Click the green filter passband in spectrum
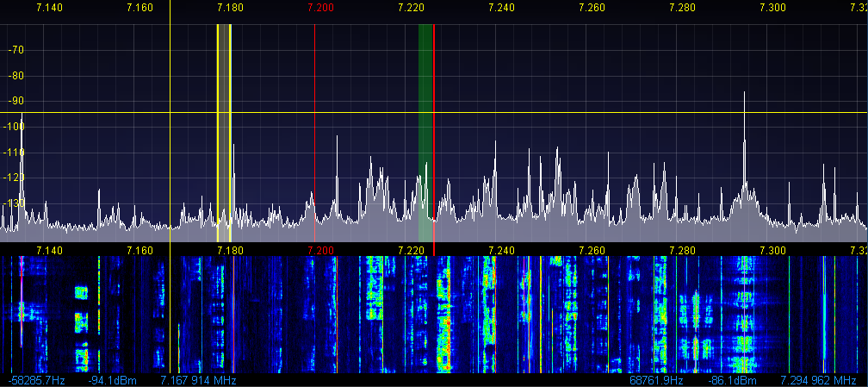 coord(425,129)
